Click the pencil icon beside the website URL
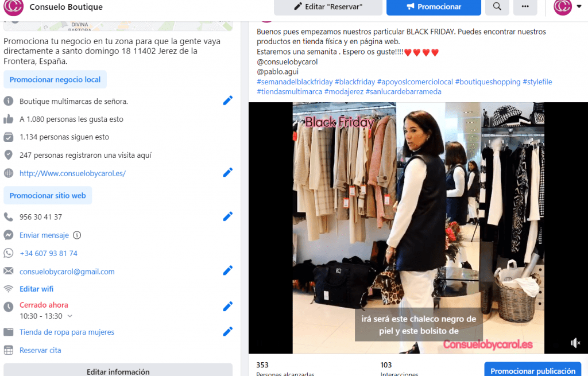Viewport: 588px width, 376px height. coord(227,172)
